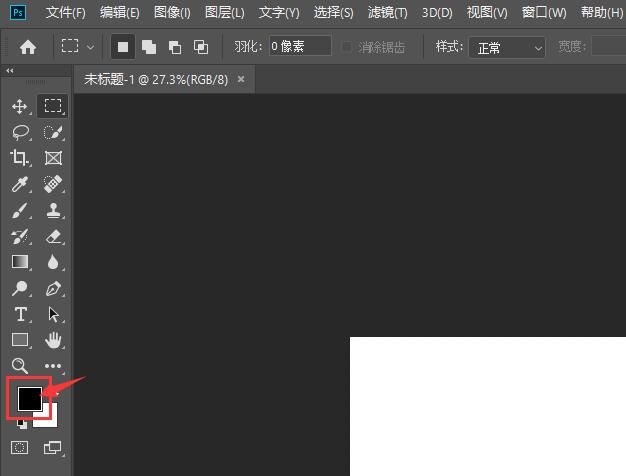Select the Gradient tool
The image size is (626, 476).
click(x=20, y=262)
